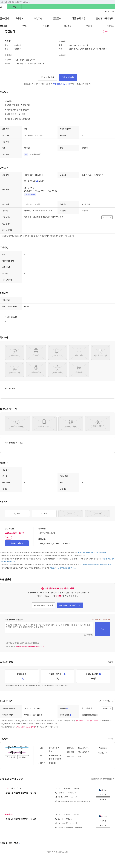115x868 pixels.
Task: Click 고용24 입사지원 under 접수 마감일
Action: click(x=17, y=543)
